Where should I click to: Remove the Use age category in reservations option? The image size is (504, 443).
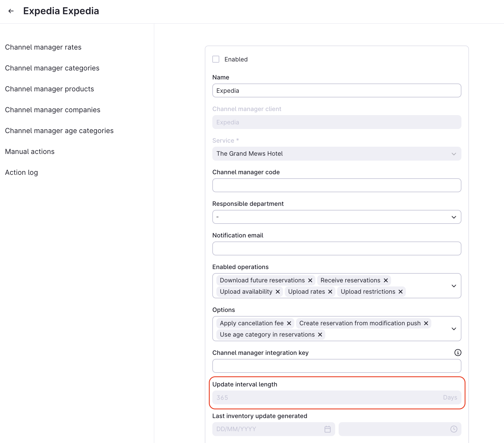point(320,334)
